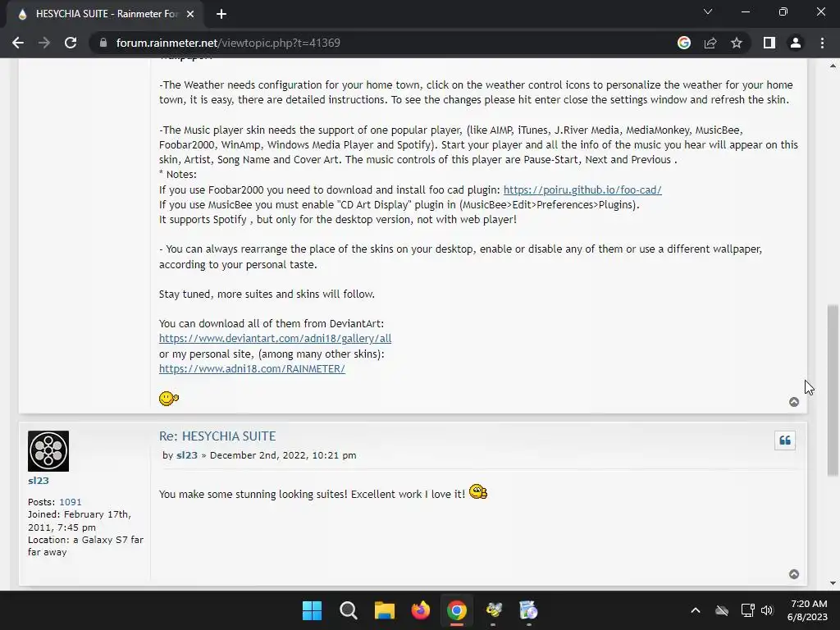
Task: Click the cloud sync tray icon
Action: click(x=722, y=610)
